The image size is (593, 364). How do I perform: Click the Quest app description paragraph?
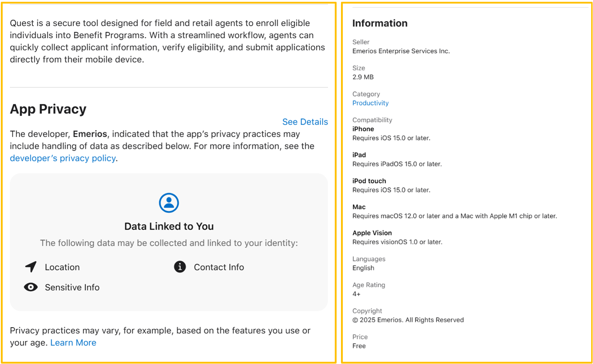click(167, 41)
